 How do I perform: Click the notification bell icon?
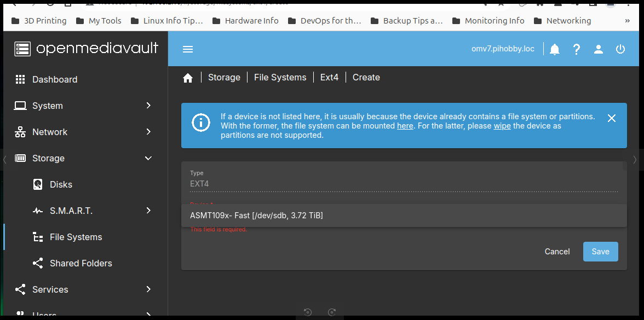point(554,49)
